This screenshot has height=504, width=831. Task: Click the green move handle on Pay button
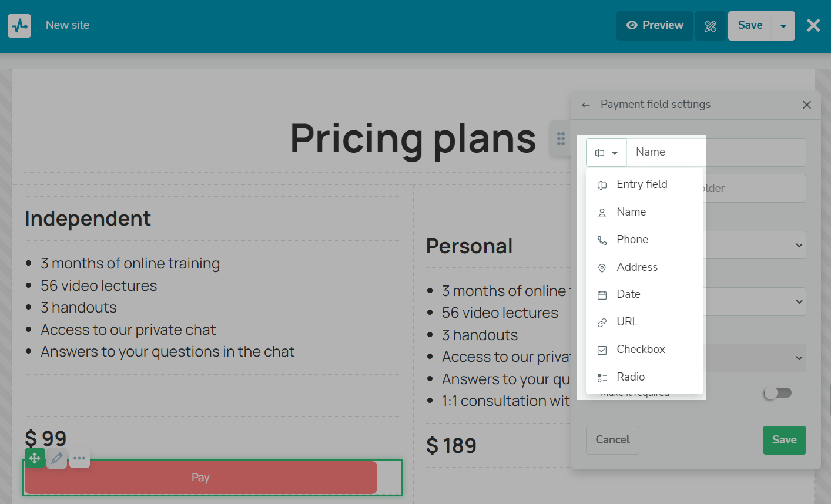[35, 458]
